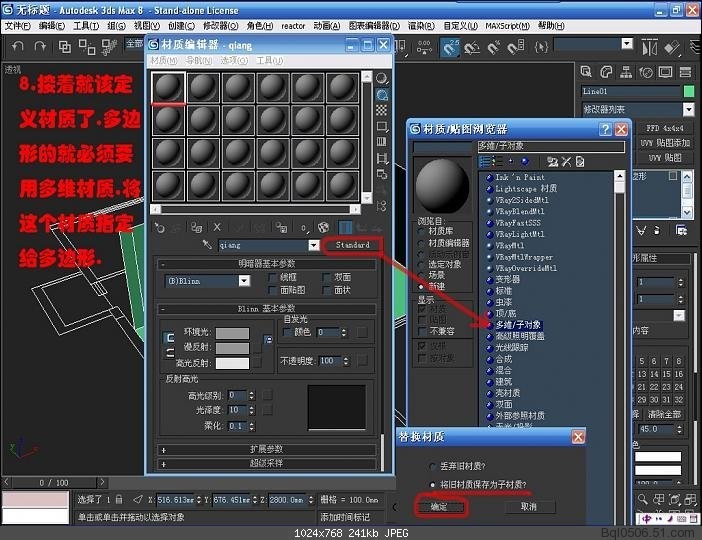This screenshot has height=540, width=702.
Task: Click 取消 in replace material dialog
Action: pyautogui.click(x=529, y=506)
